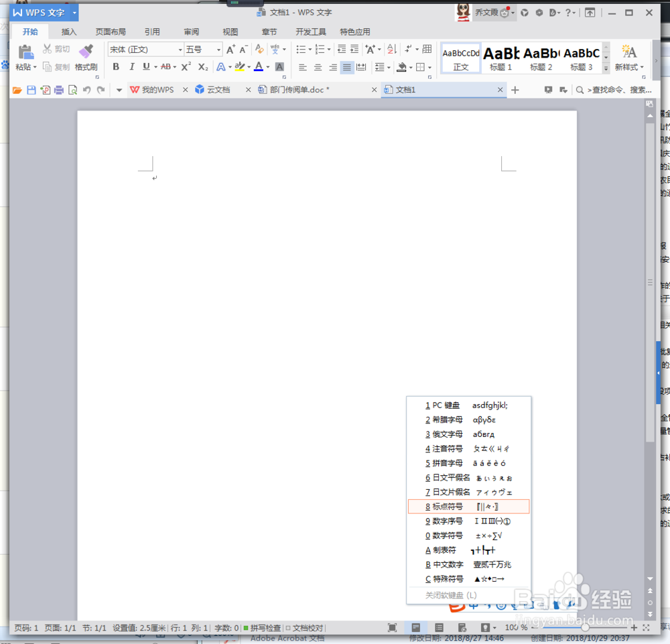Select 标点符号 soft keyboard entry
The image size is (670, 644).
pos(469,507)
